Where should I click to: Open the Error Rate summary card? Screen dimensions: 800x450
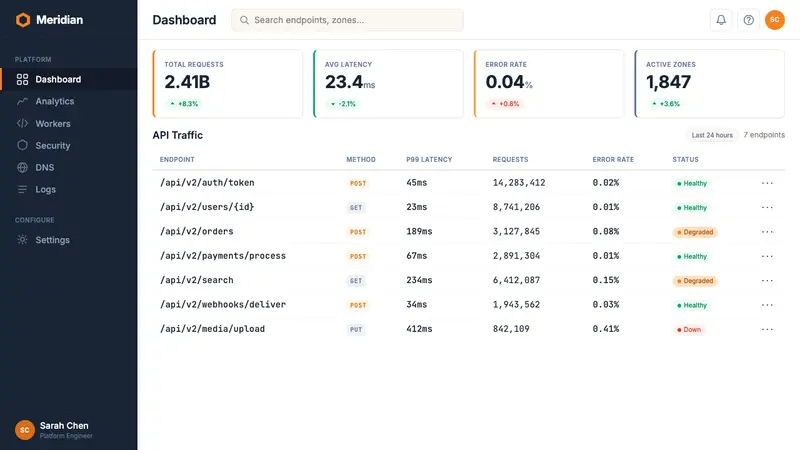(549, 84)
